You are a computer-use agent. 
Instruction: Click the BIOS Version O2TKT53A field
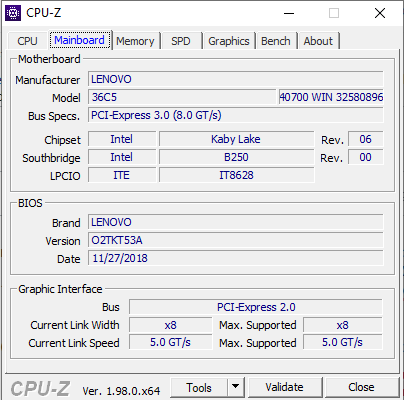[x=236, y=240]
